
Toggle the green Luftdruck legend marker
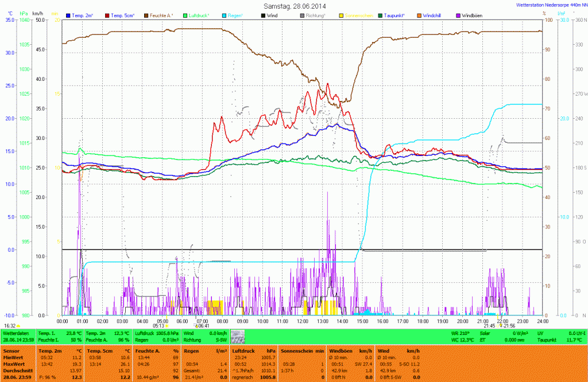click(185, 15)
